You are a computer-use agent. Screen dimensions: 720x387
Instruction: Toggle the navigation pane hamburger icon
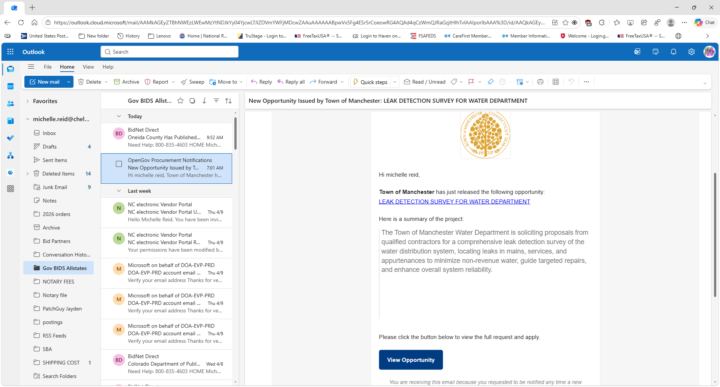tap(31, 67)
